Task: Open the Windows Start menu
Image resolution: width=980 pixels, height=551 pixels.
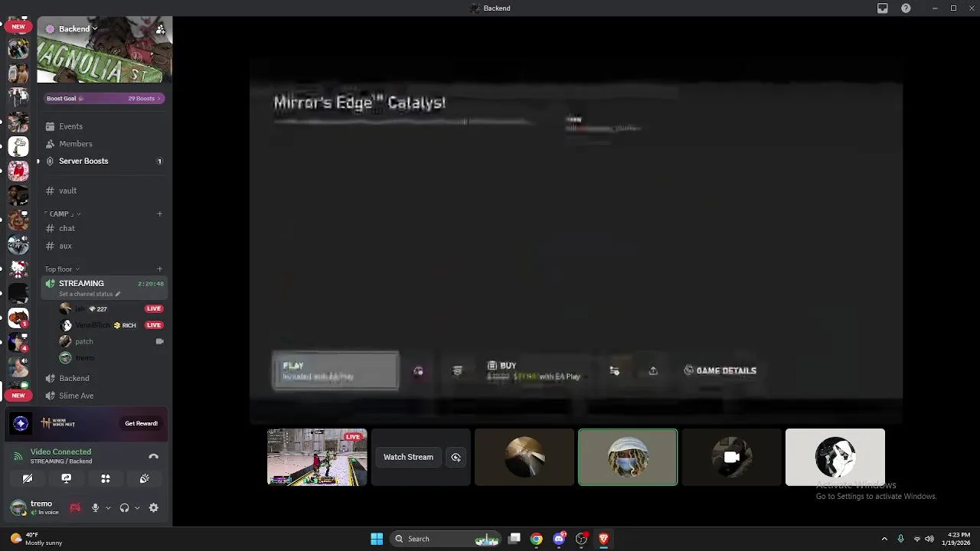Action: 377,539
